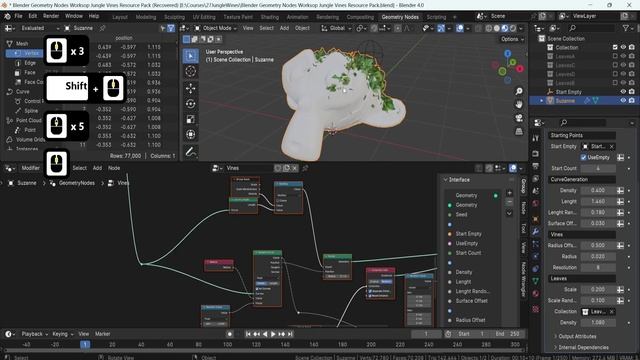The image size is (640, 360).
Task: Toggle spreadsheet selected-only filter icon
Action: click(163, 28)
